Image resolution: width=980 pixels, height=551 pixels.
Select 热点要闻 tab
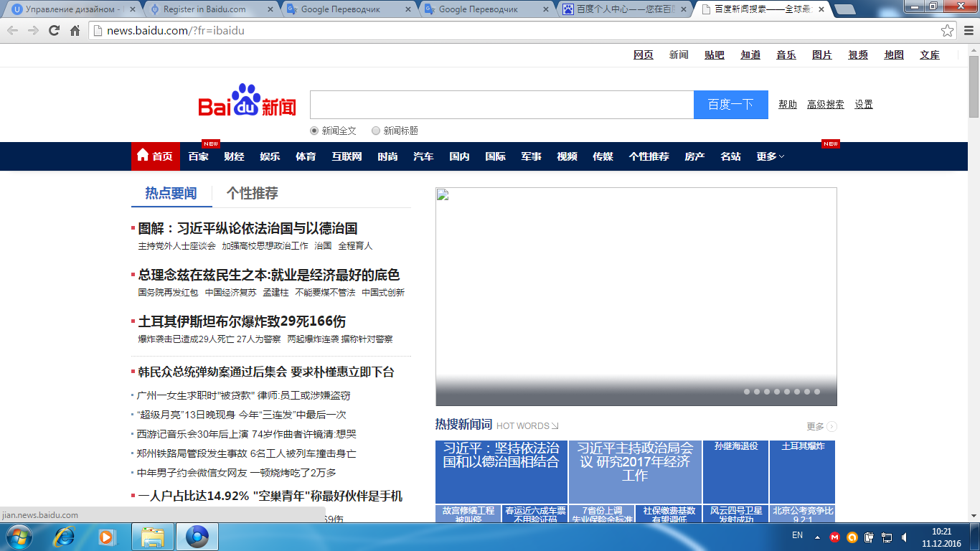tap(171, 193)
